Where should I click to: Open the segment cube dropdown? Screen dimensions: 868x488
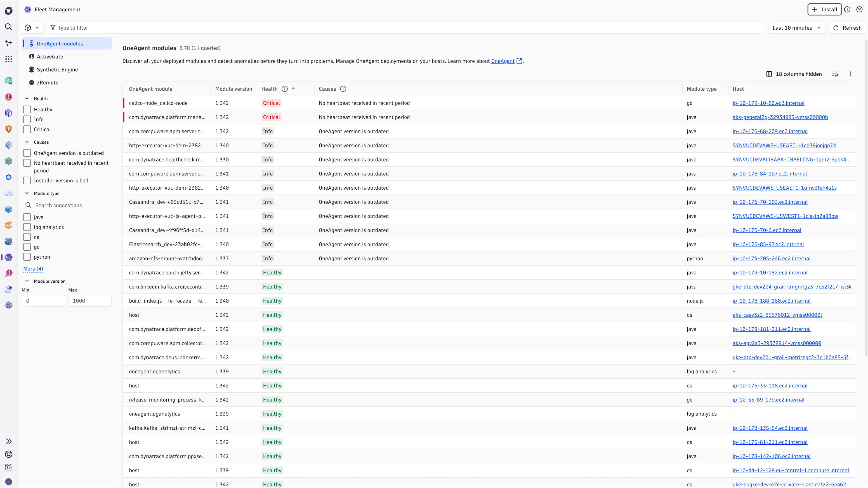point(32,28)
